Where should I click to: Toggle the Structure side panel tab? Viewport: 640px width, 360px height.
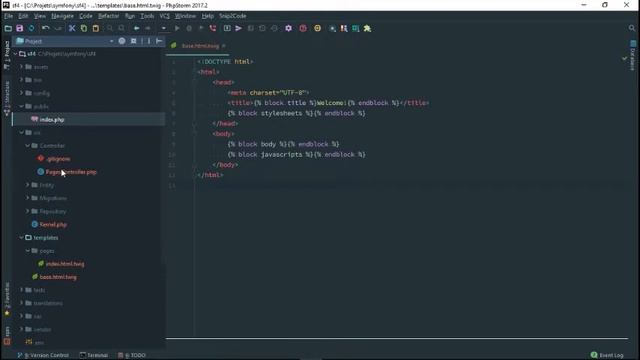coord(7,98)
